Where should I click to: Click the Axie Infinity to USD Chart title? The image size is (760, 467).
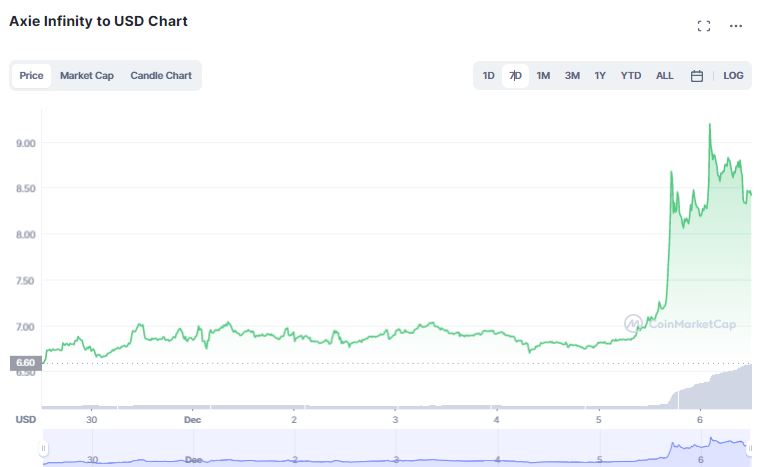(x=98, y=21)
